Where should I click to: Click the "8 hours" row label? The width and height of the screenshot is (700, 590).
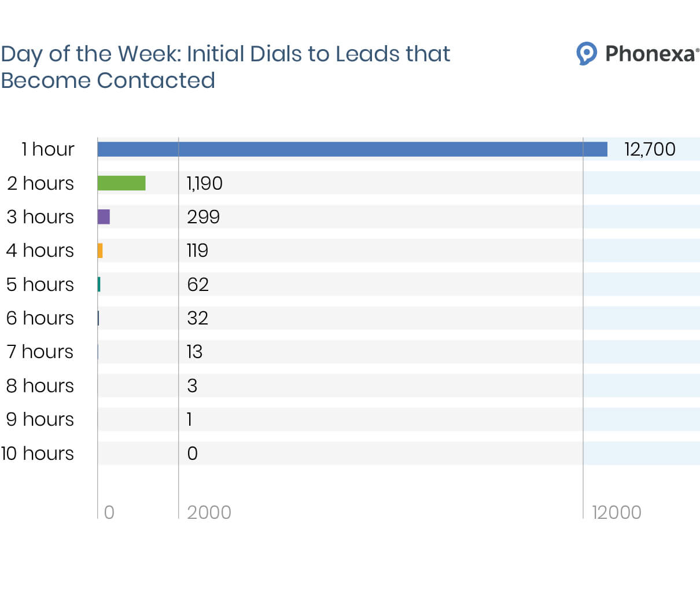click(x=40, y=386)
